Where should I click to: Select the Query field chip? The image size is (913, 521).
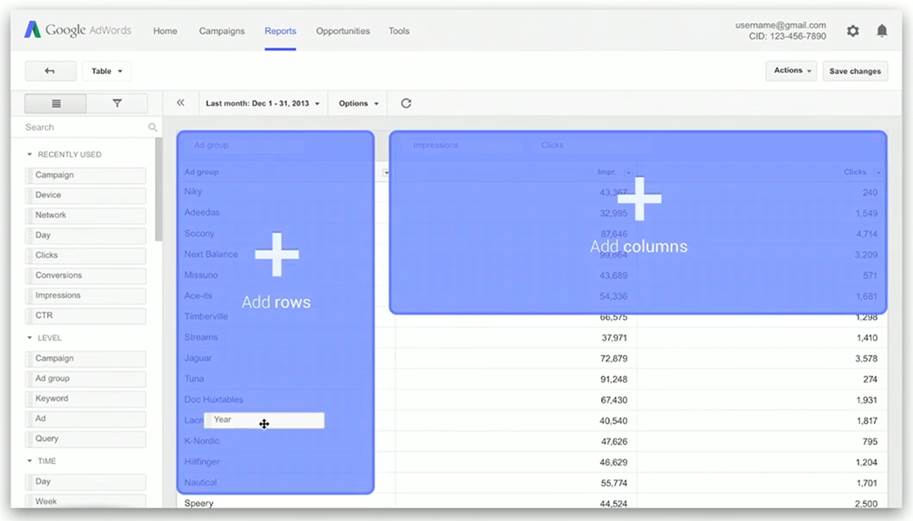[x=86, y=439]
